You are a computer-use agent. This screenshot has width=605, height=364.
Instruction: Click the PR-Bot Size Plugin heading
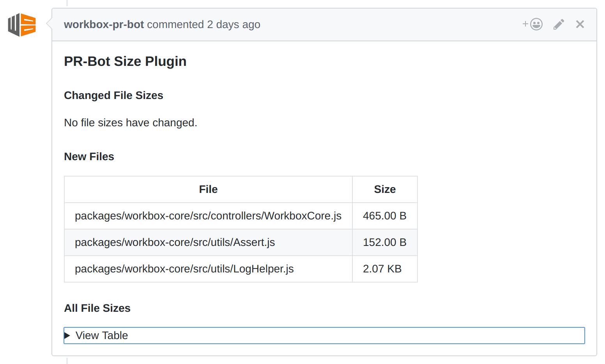pyautogui.click(x=125, y=62)
